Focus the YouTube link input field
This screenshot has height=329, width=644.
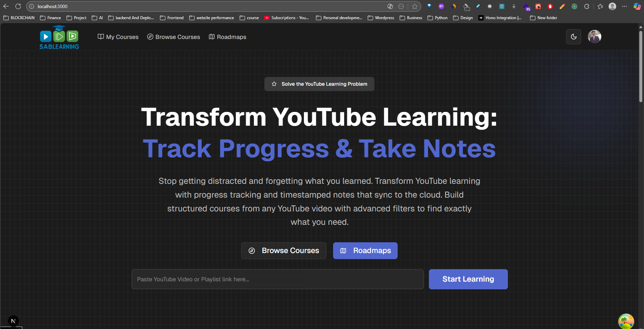tap(278, 279)
